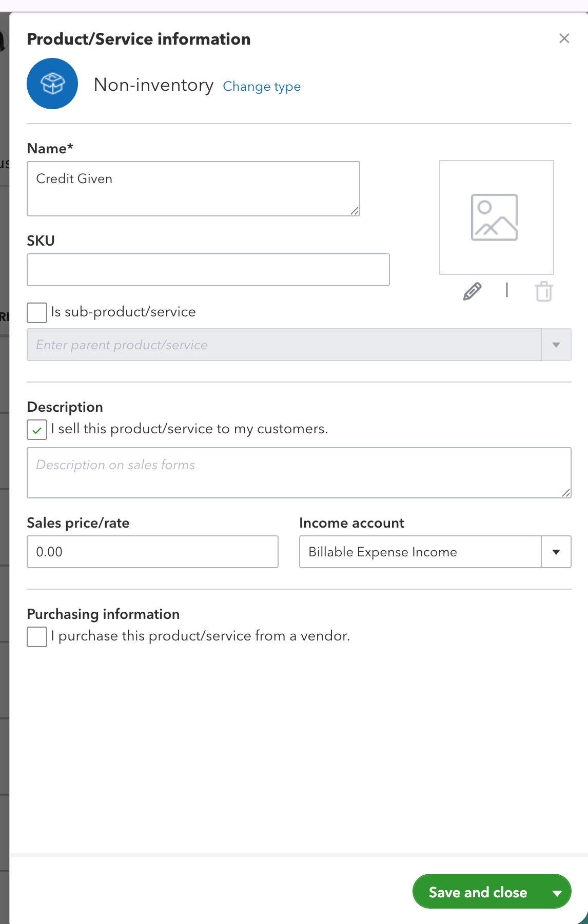Click the Change type link

(x=261, y=87)
